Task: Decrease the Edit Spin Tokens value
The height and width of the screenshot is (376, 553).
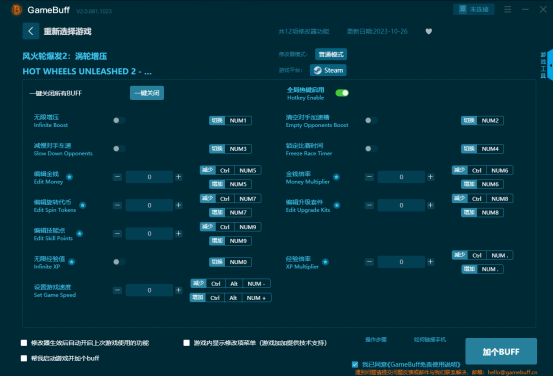Action: (117, 205)
